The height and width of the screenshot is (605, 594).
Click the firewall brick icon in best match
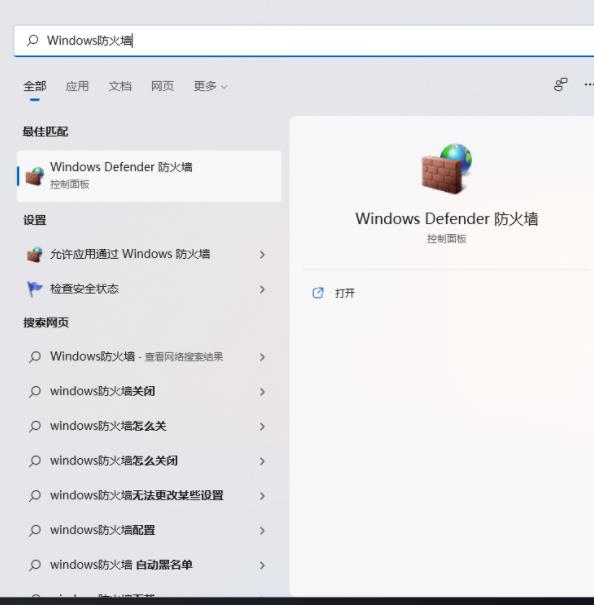[x=35, y=176]
